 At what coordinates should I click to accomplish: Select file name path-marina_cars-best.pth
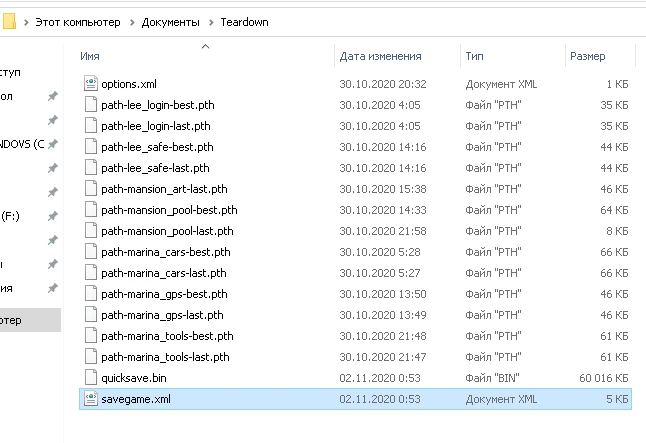pos(166,252)
